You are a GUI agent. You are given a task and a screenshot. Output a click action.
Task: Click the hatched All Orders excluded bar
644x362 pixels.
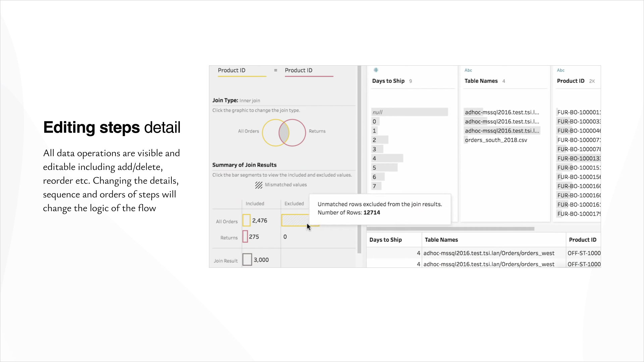click(x=295, y=220)
